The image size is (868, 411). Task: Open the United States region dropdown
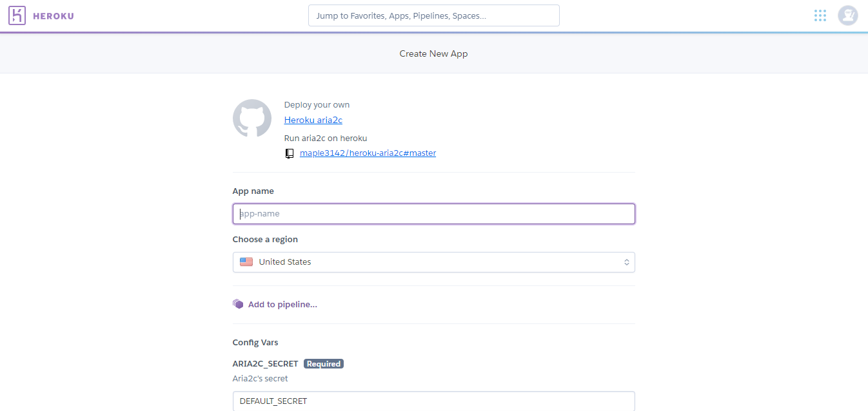pyautogui.click(x=433, y=262)
